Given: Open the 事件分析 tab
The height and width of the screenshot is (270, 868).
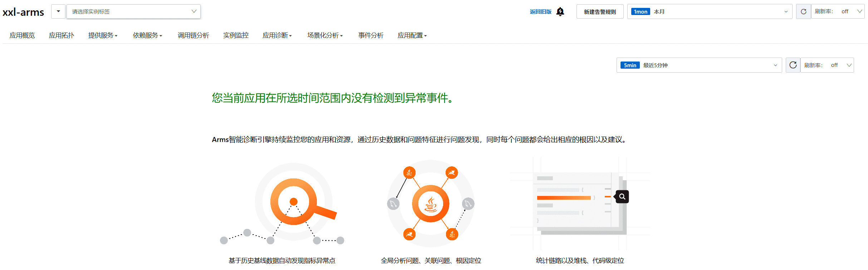Looking at the screenshot, I should (371, 35).
